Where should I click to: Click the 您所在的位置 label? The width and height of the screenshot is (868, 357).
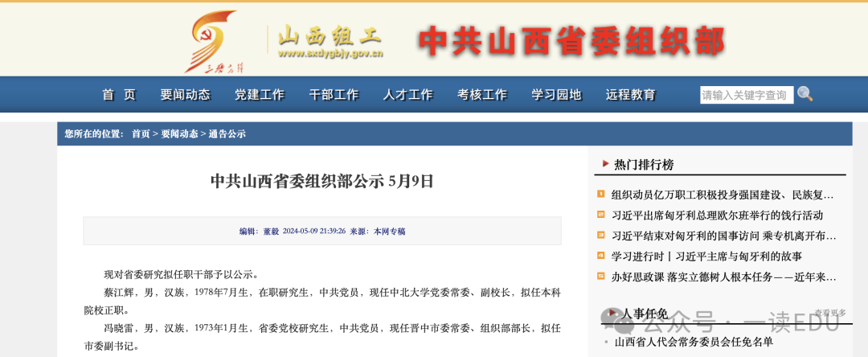click(94, 134)
